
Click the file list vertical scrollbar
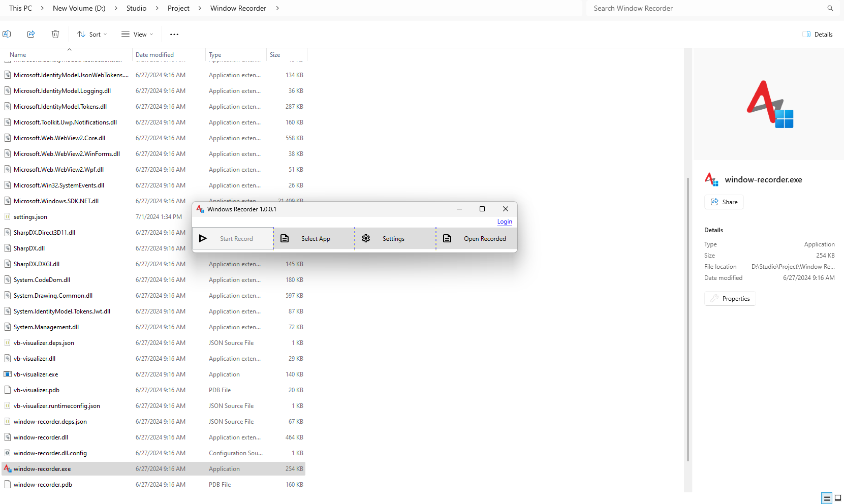tap(688, 320)
